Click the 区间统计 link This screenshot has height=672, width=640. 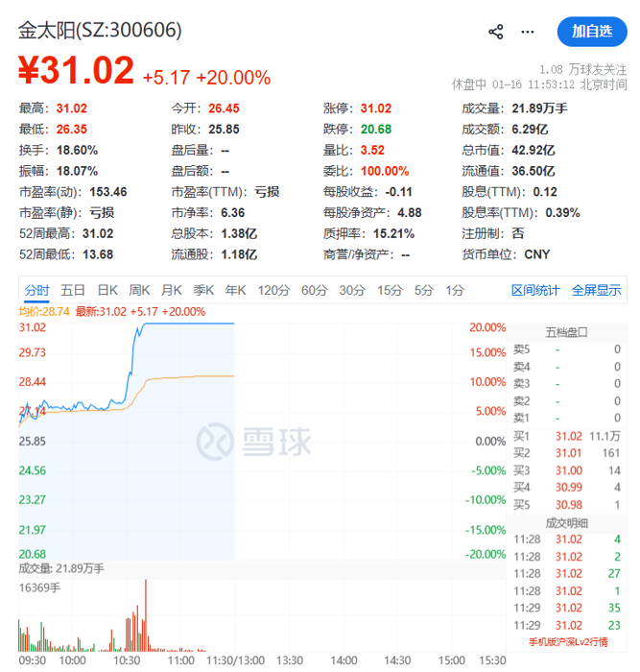coord(535,290)
